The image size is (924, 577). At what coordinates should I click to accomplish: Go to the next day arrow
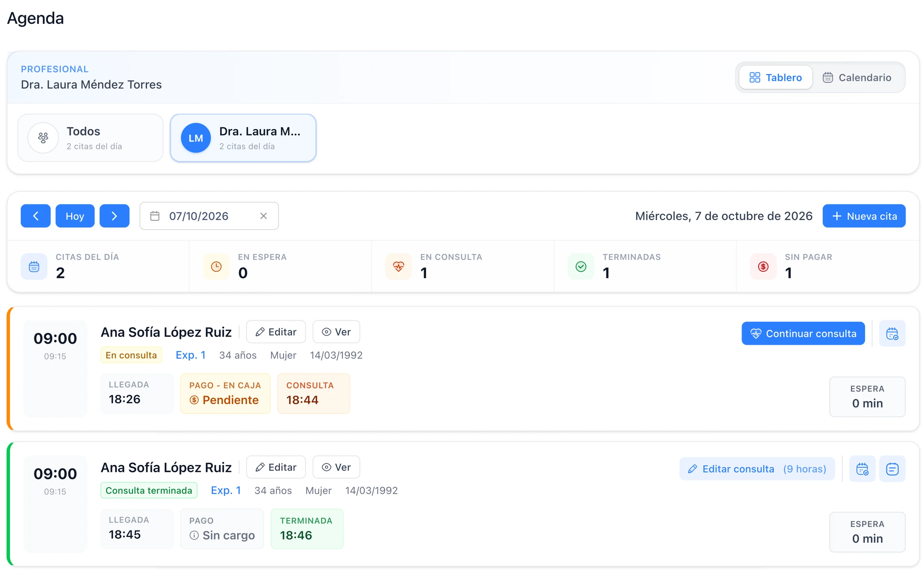114,216
